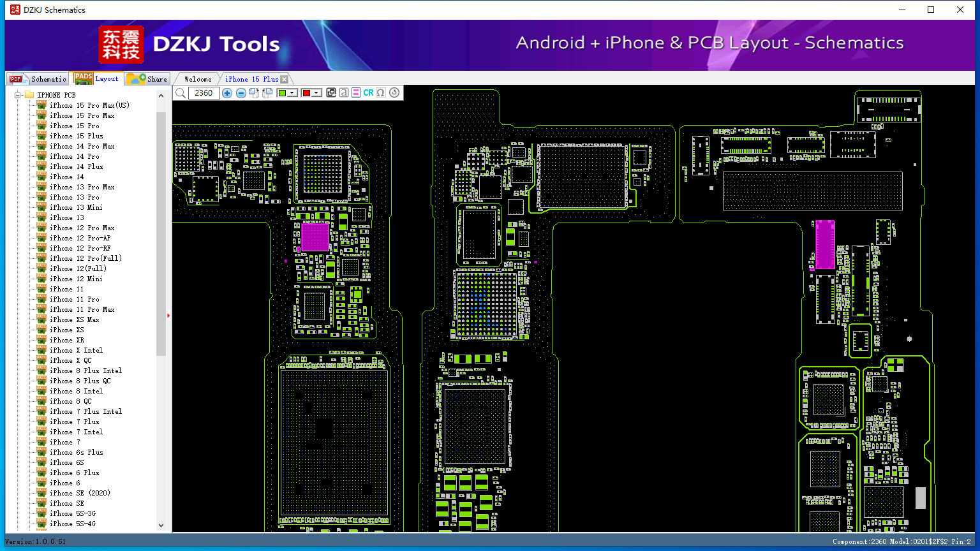
Task: Click the rotate clockwise icon next to zoom out
Action: click(254, 93)
